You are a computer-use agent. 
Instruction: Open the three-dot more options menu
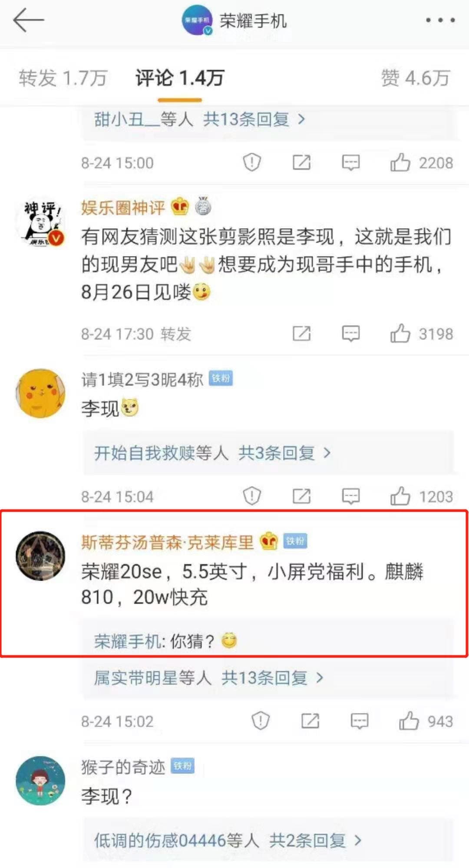[x=440, y=20]
